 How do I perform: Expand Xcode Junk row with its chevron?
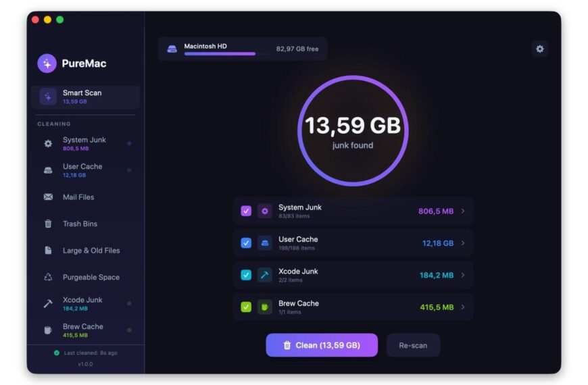[x=463, y=275]
